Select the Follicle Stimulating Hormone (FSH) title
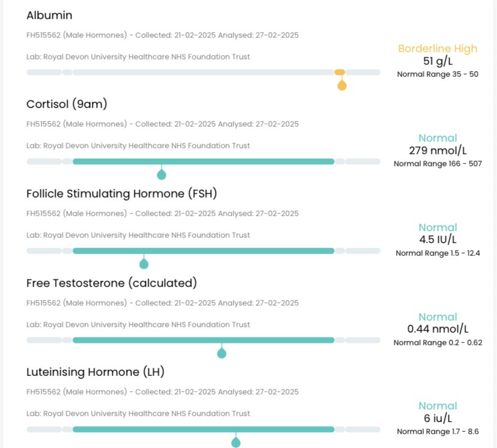This screenshot has height=448, width=497. click(x=121, y=194)
